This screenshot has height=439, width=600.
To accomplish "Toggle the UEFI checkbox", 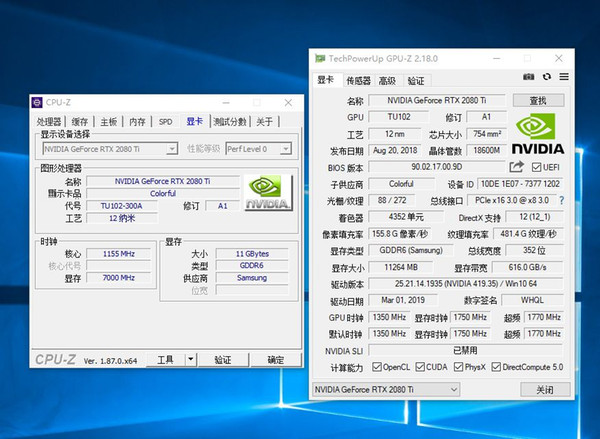I will (536, 167).
